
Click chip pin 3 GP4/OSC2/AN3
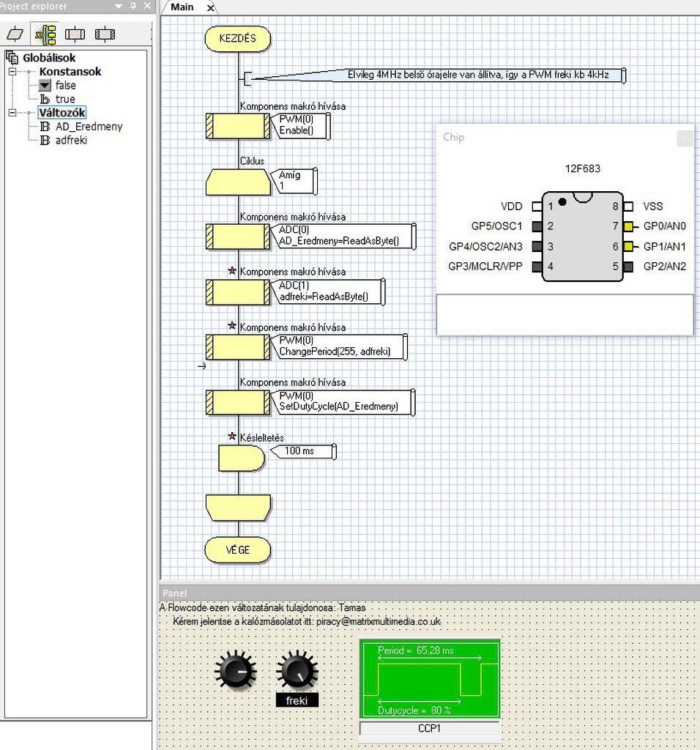coord(537,246)
